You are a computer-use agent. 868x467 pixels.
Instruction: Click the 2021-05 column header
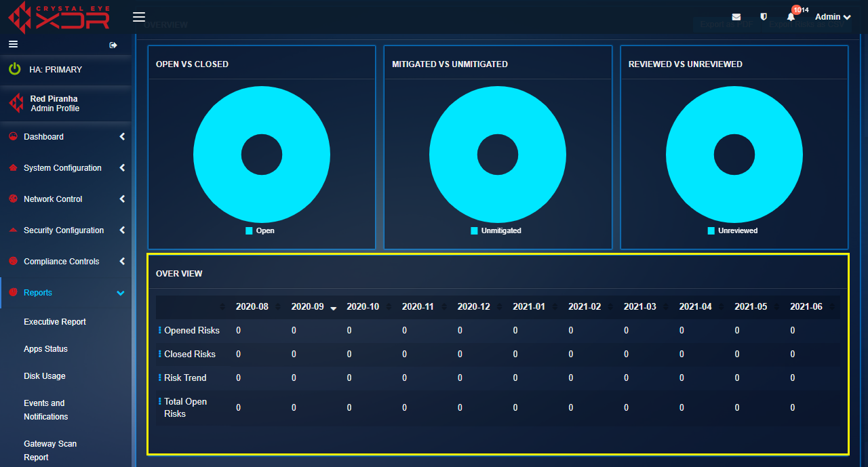click(751, 307)
